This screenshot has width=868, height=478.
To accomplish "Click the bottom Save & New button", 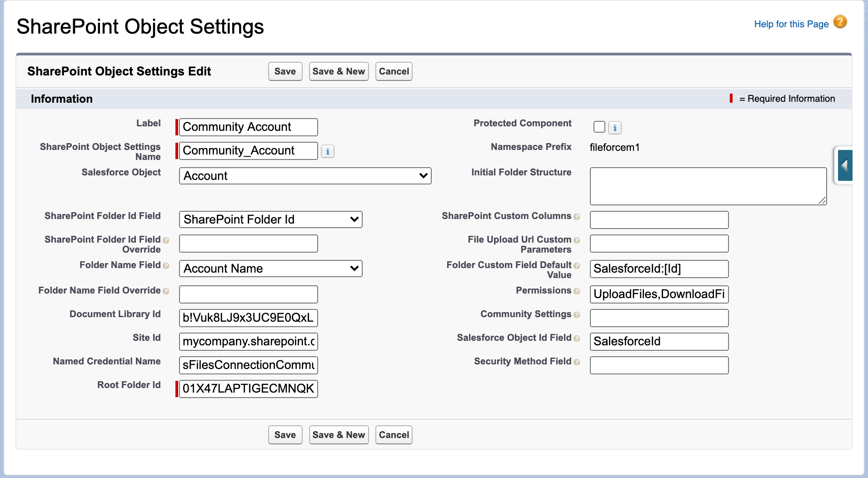I will click(x=339, y=435).
